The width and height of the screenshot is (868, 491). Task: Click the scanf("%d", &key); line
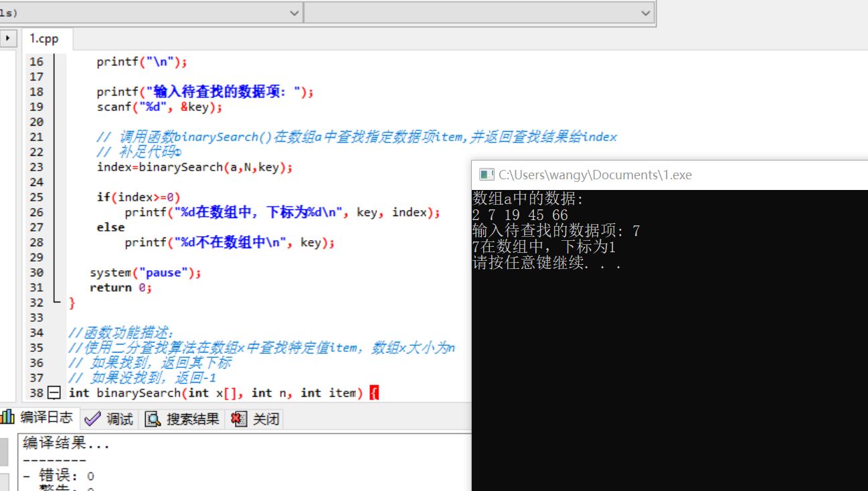[159, 107]
